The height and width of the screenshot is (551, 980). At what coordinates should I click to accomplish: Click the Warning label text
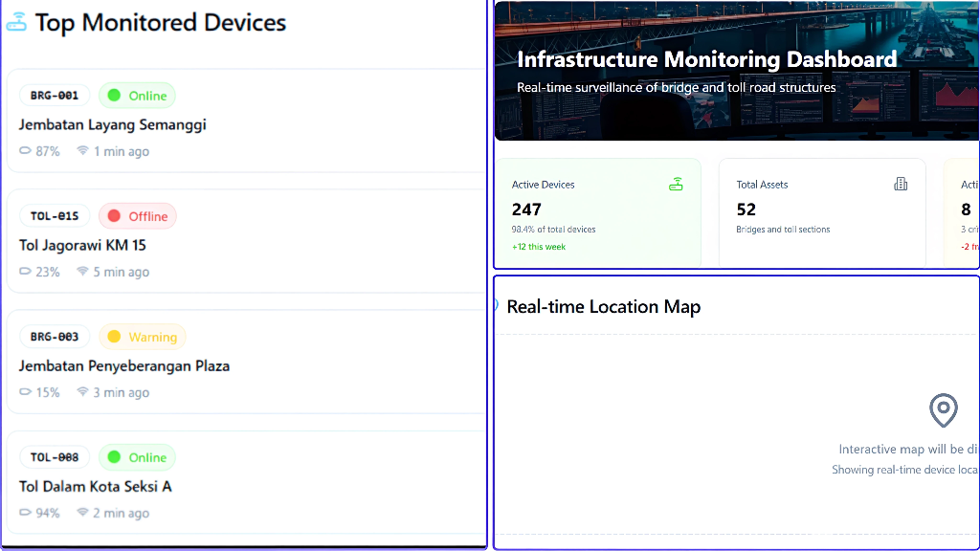coord(153,337)
